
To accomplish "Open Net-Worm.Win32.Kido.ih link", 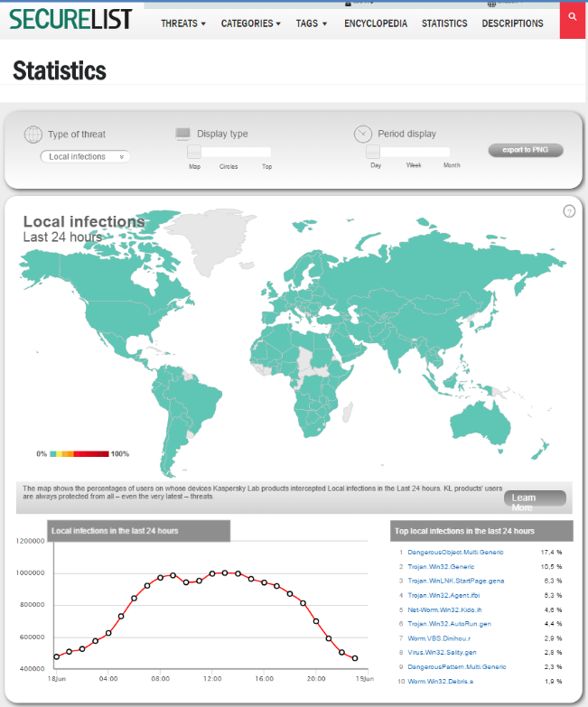I will (444, 609).
